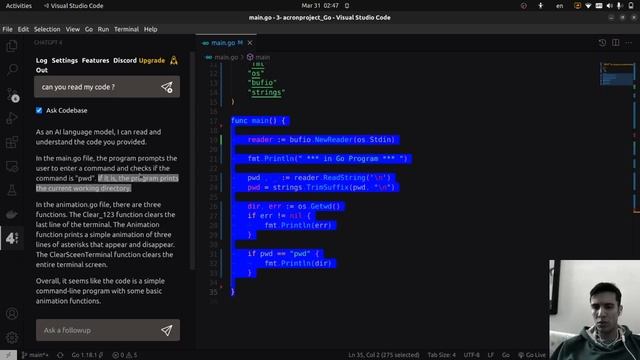Open errors and warnings count in status bar
This screenshot has height=360, width=640.
(x=125, y=355)
